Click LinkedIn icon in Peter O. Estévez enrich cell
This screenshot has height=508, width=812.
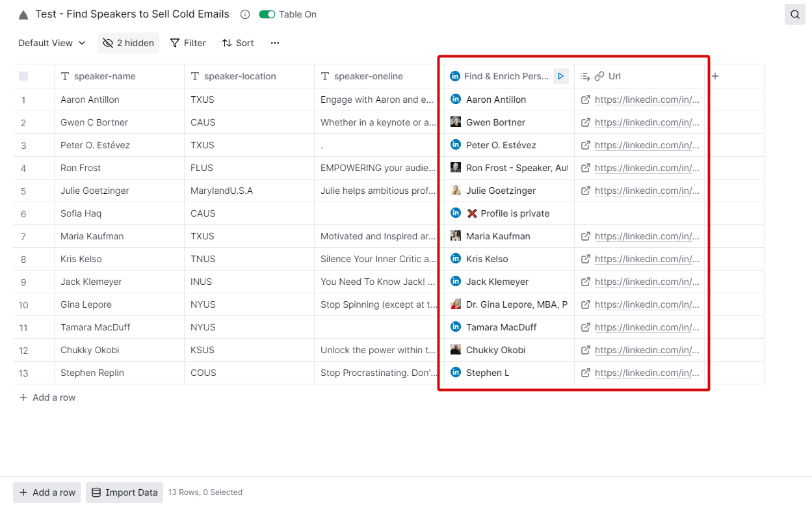(456, 145)
